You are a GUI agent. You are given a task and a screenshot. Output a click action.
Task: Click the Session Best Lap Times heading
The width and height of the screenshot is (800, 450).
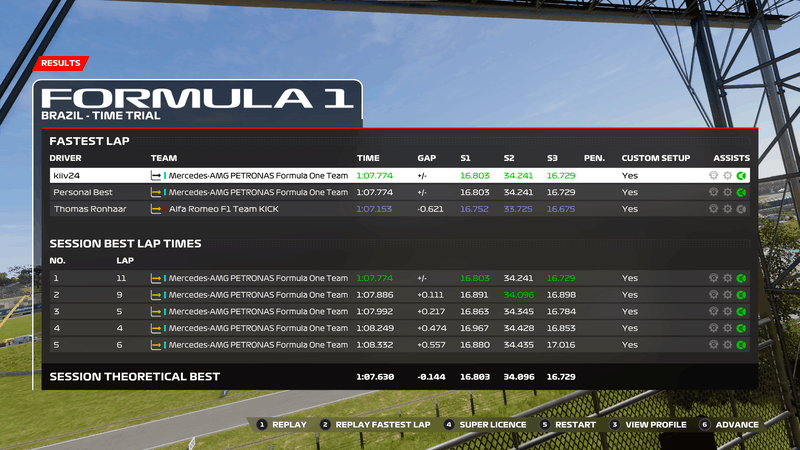coord(126,243)
